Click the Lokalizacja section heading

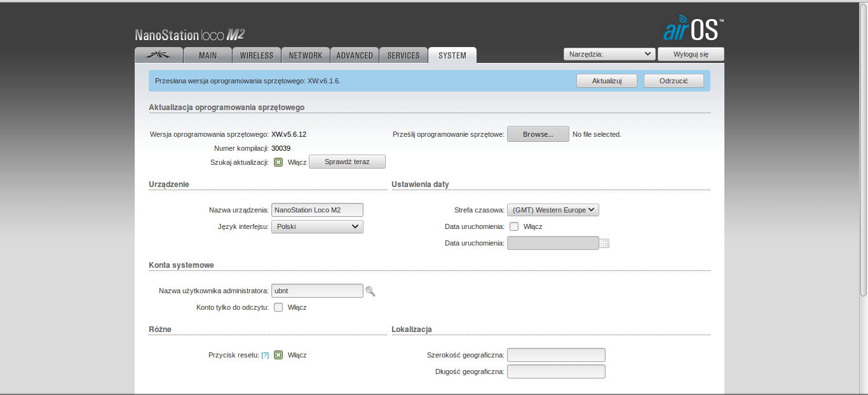[x=412, y=329]
